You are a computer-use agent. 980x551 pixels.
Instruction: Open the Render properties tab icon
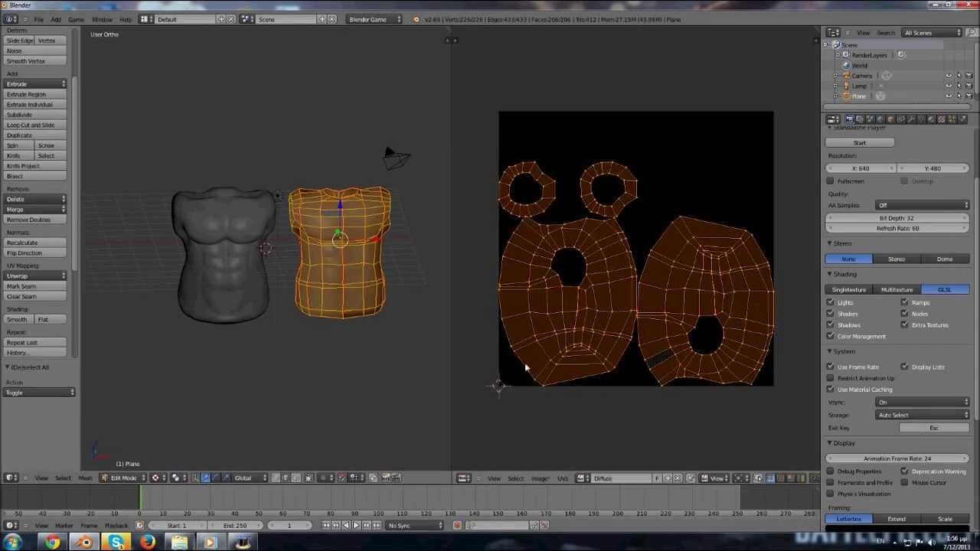click(850, 119)
